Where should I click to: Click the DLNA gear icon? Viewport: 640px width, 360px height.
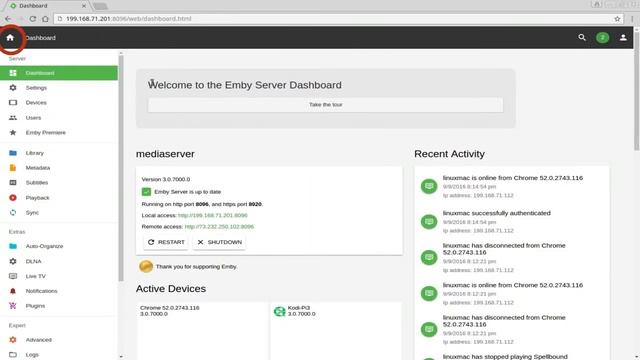pos(13,261)
